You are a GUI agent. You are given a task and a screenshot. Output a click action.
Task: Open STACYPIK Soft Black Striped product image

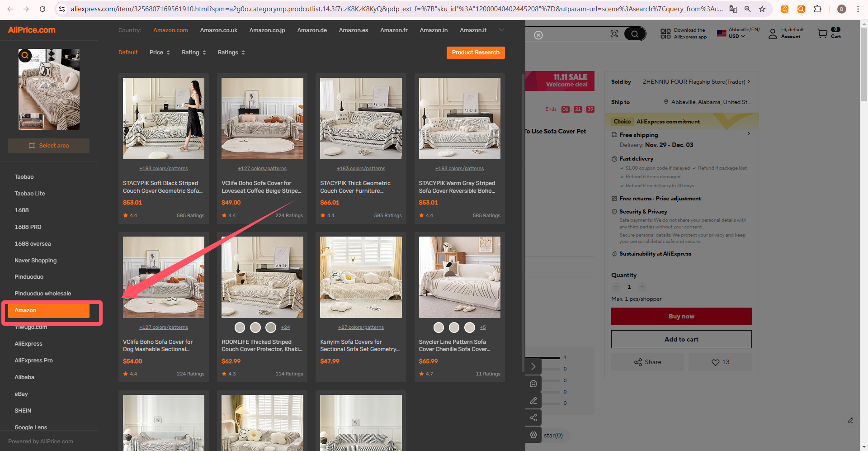[164, 119]
